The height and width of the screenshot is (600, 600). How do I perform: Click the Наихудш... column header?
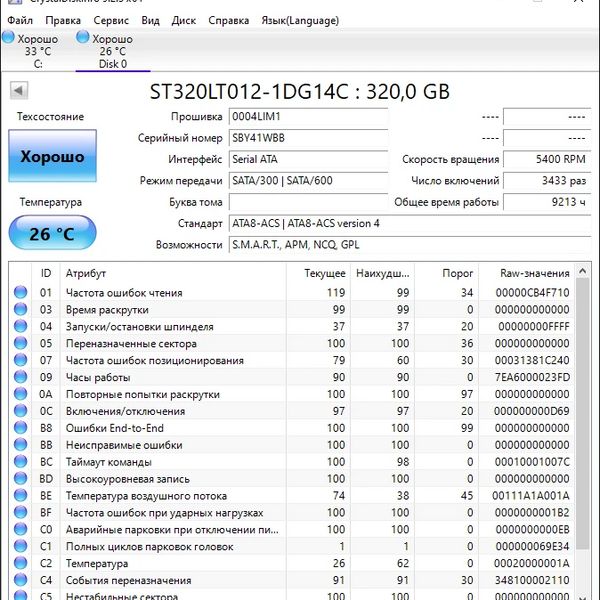tap(382, 273)
